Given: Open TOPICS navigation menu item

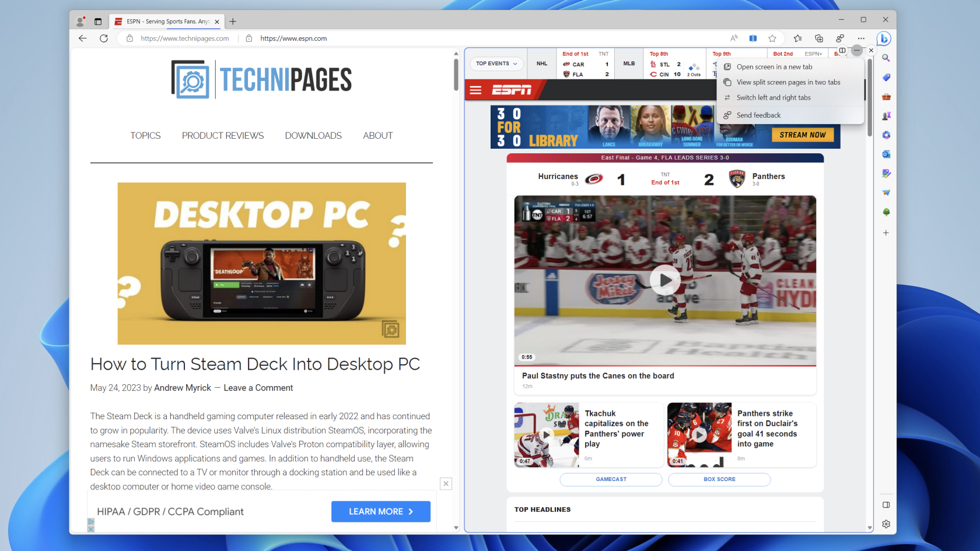Looking at the screenshot, I should coord(145,136).
